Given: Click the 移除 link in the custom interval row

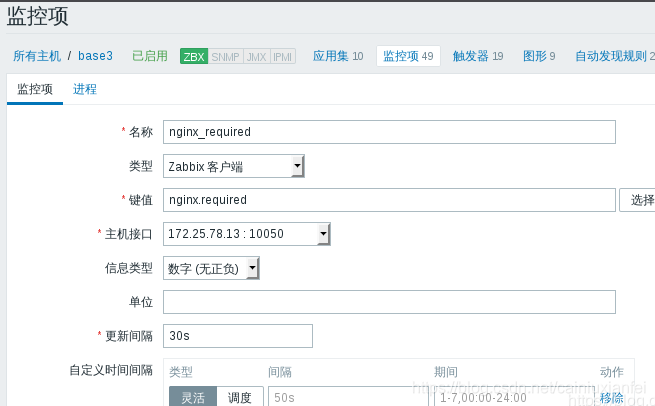Looking at the screenshot, I should tap(612, 398).
